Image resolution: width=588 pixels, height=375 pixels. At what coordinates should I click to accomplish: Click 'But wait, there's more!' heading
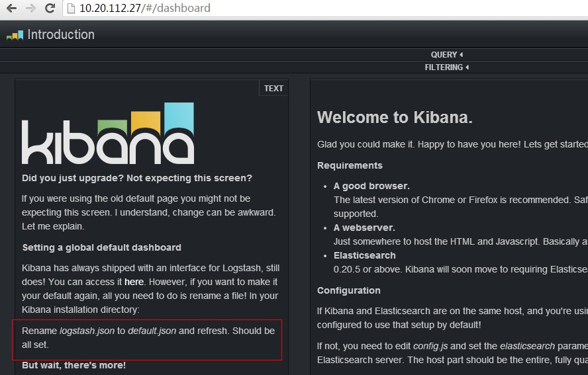(x=74, y=365)
